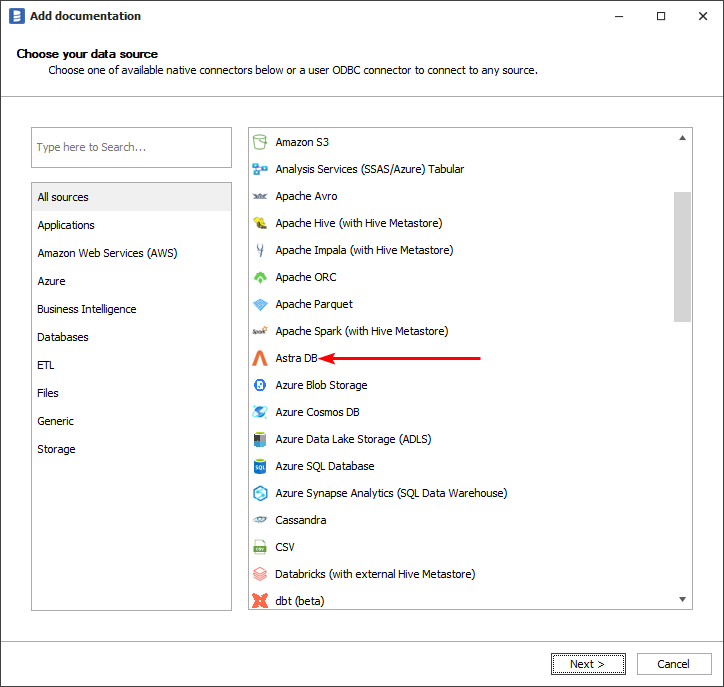
Task: Select the Databases category
Action: pyautogui.click(x=63, y=337)
